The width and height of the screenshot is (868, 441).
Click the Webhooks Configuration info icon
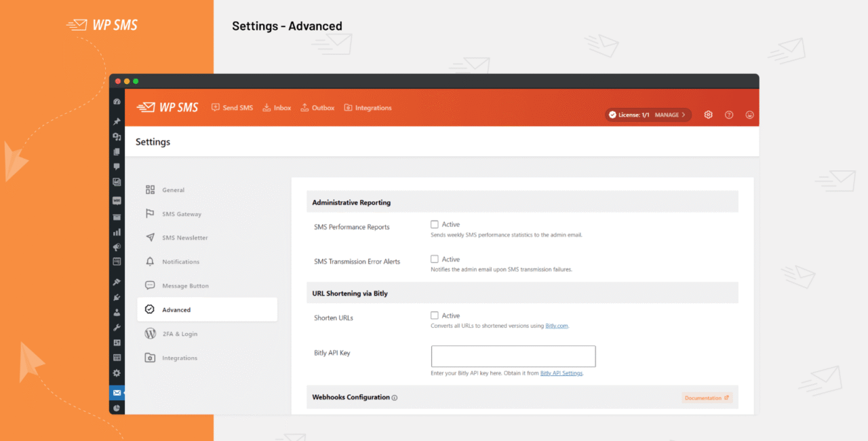395,398
